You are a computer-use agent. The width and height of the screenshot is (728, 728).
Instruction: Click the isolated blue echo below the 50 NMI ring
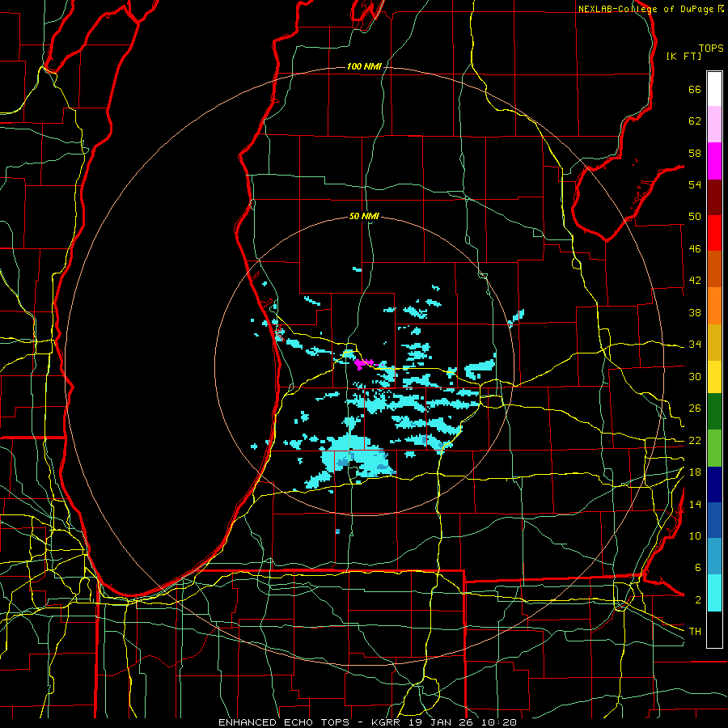click(x=337, y=531)
